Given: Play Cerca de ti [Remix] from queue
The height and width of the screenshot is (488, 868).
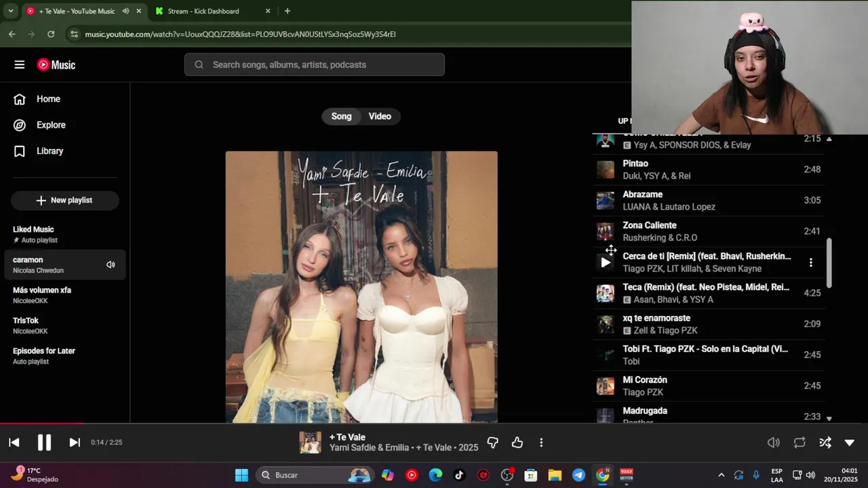Looking at the screenshot, I should point(606,262).
